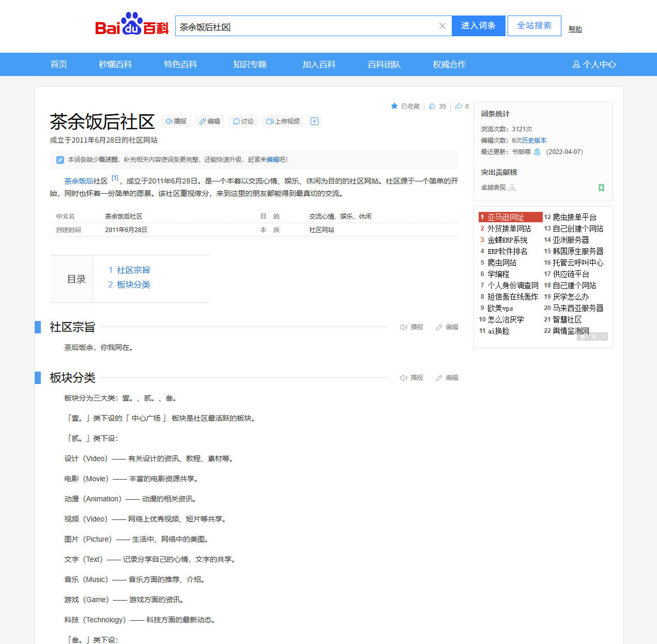Click the 舆情监测网 ad link
The height and width of the screenshot is (644, 657).
click(x=571, y=331)
